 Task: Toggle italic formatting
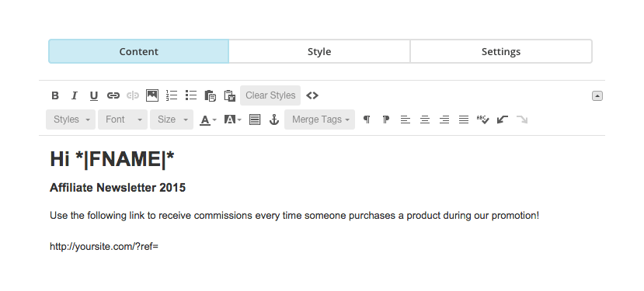tap(75, 95)
